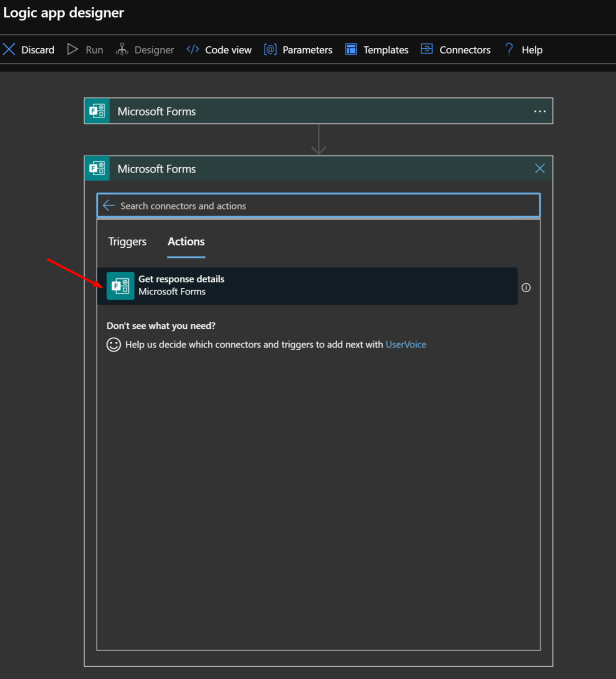Click the Run label
Image resolution: width=616 pixels, height=679 pixels.
click(94, 50)
